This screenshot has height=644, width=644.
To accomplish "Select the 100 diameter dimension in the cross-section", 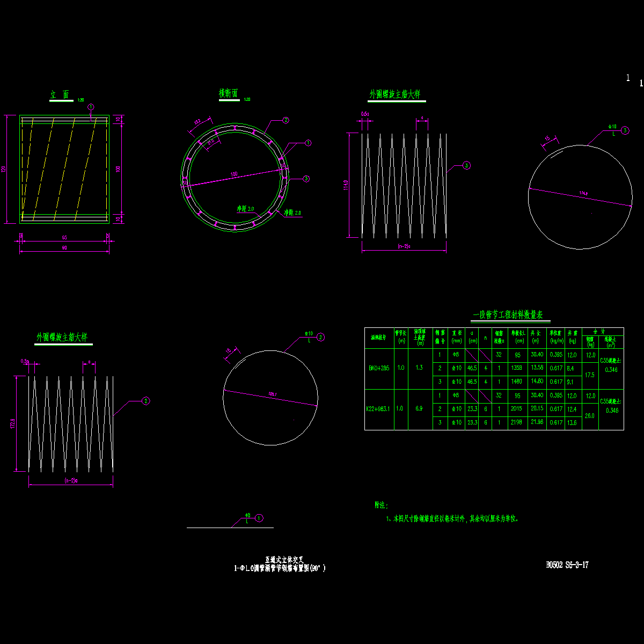I will [233, 174].
